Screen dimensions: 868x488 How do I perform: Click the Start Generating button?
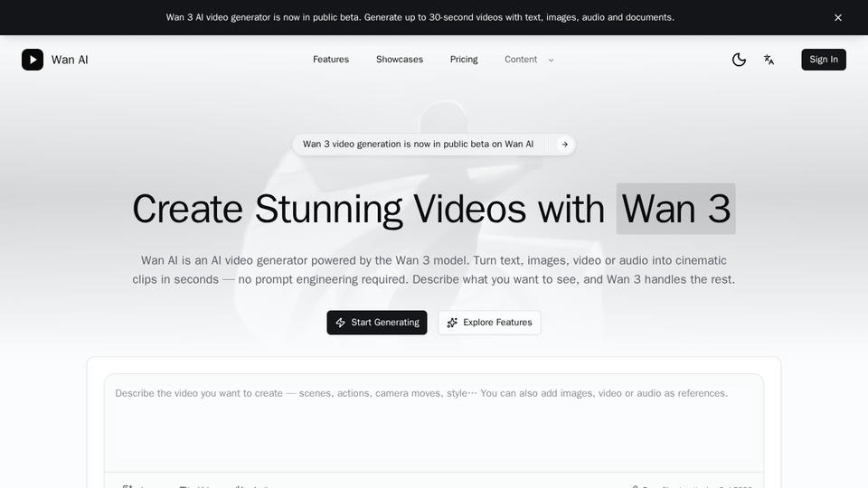point(377,323)
